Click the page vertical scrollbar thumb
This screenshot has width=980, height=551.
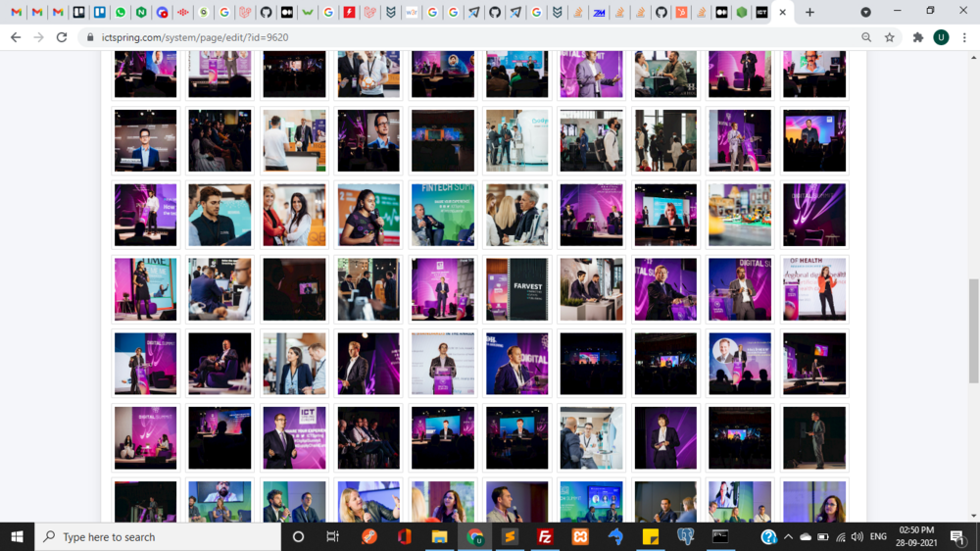[x=973, y=330]
